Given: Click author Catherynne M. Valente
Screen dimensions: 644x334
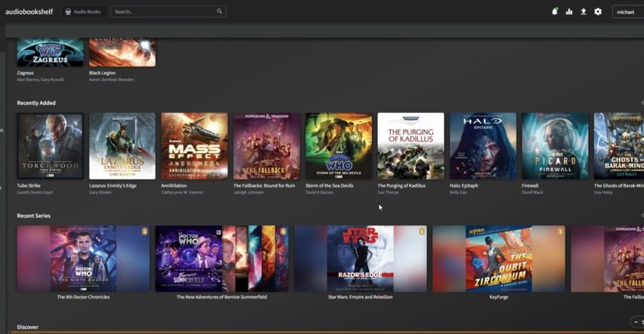Looking at the screenshot, I should click(182, 192).
